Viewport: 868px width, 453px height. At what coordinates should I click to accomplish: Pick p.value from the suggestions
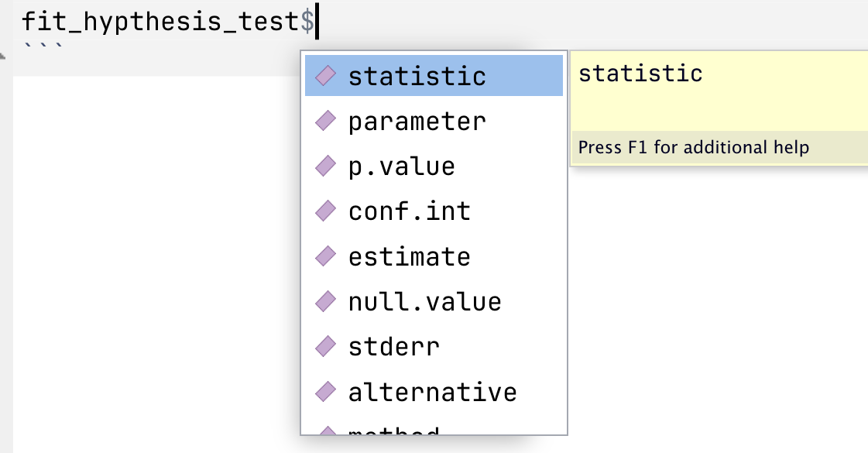coord(401,166)
